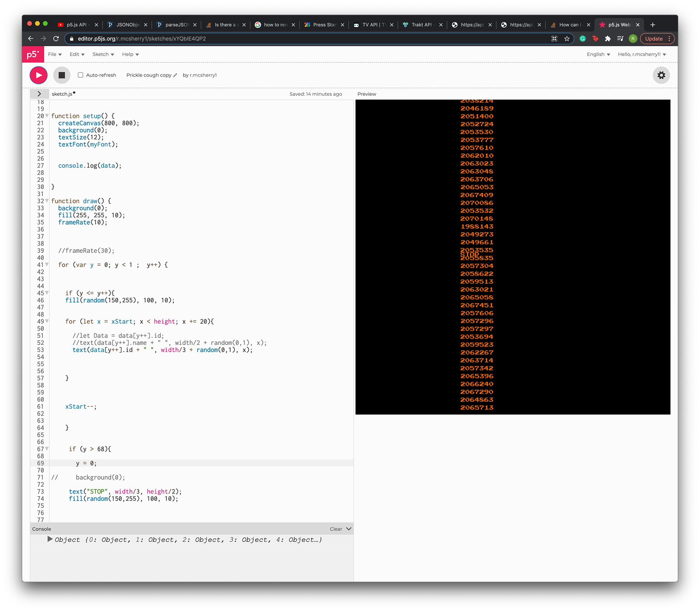
Task: Run the sketch with the play button
Action: point(39,75)
